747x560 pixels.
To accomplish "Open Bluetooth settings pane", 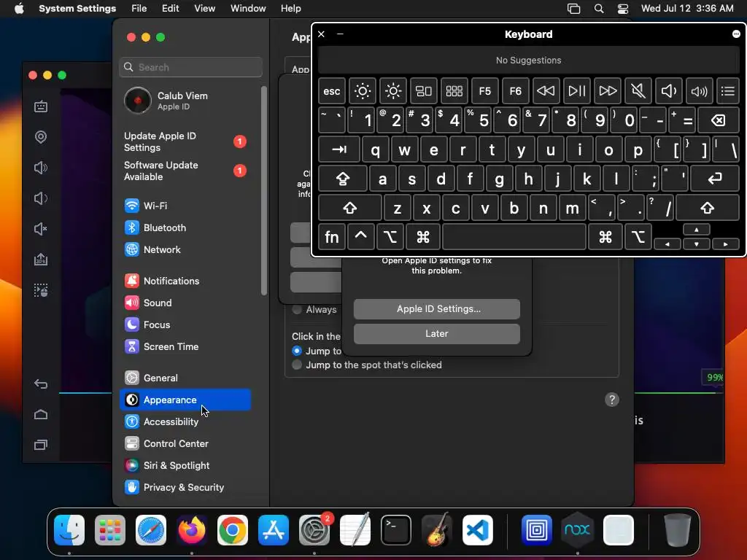I will tap(185, 227).
